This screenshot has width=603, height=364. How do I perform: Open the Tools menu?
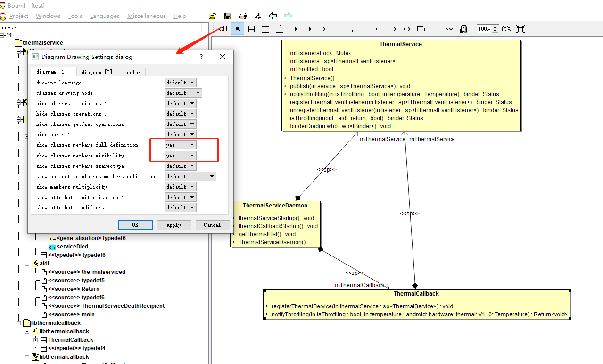(75, 16)
